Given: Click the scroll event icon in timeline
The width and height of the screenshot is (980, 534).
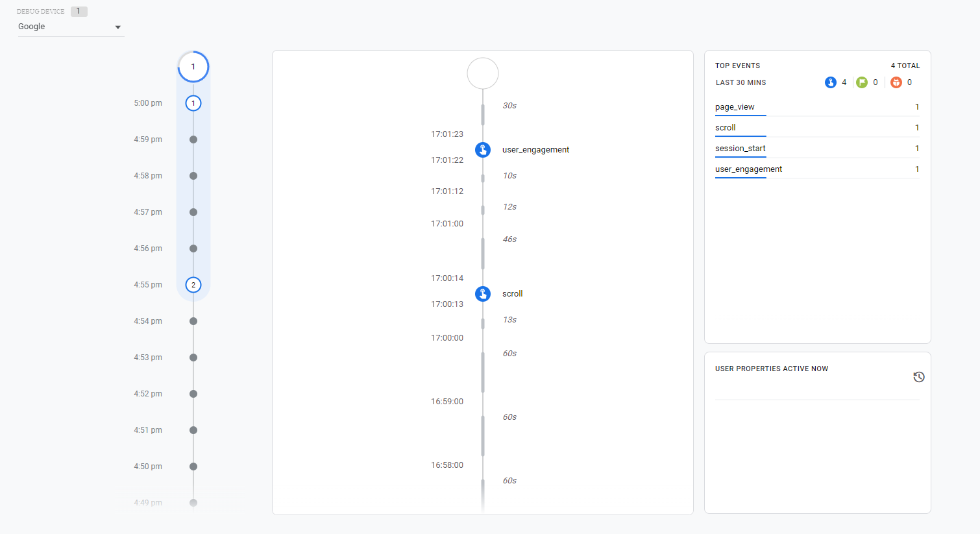Looking at the screenshot, I should 483,294.
